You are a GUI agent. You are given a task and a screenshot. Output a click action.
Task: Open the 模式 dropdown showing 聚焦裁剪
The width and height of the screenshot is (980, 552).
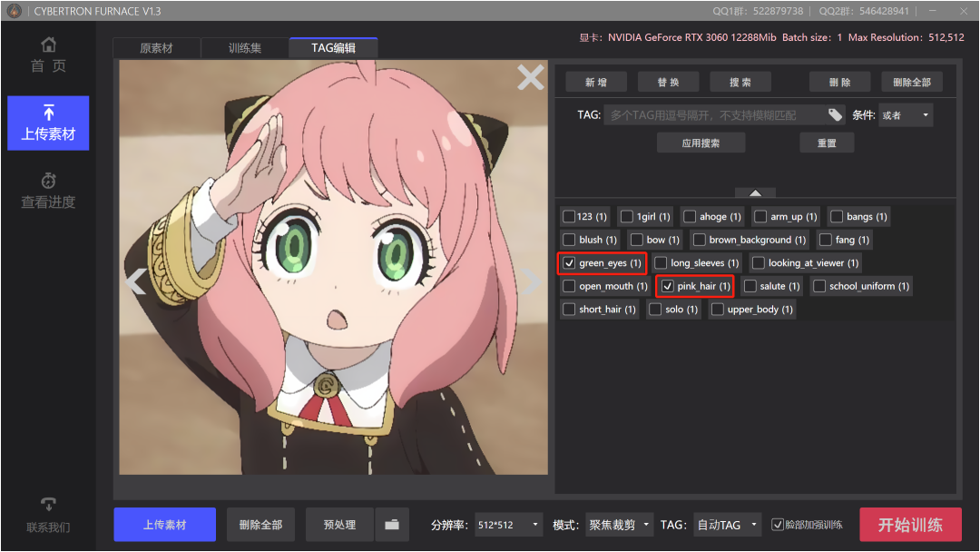619,525
